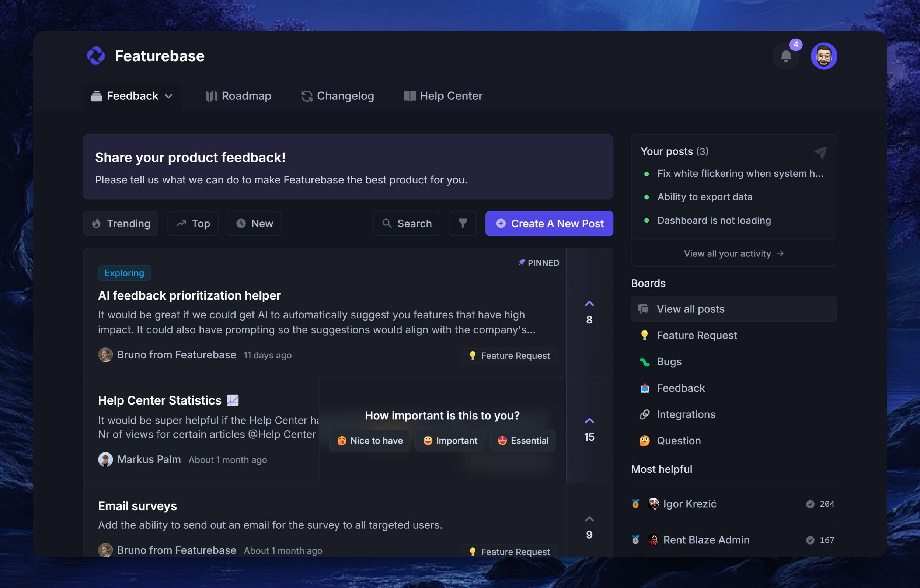Open the Search bar
This screenshot has height=588, width=920.
click(x=407, y=223)
